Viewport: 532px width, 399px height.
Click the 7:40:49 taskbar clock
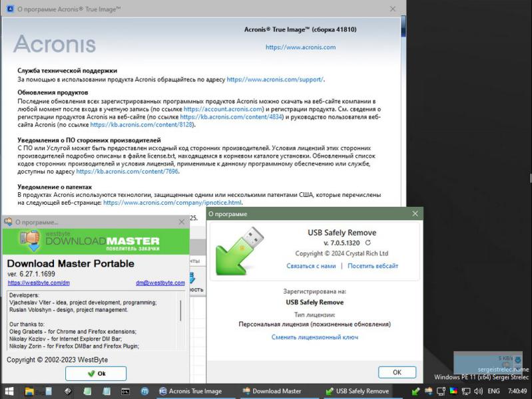click(x=517, y=391)
